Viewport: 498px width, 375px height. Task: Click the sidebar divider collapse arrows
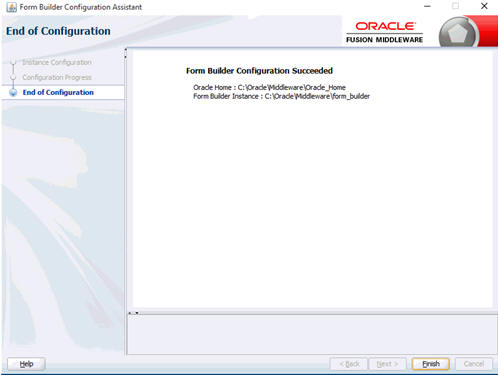pyautogui.click(x=126, y=53)
